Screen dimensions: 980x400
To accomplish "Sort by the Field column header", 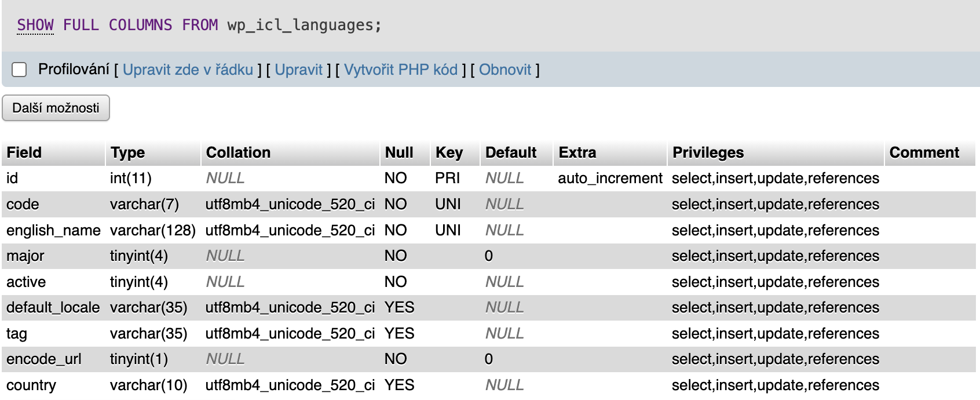I will click(x=24, y=152).
